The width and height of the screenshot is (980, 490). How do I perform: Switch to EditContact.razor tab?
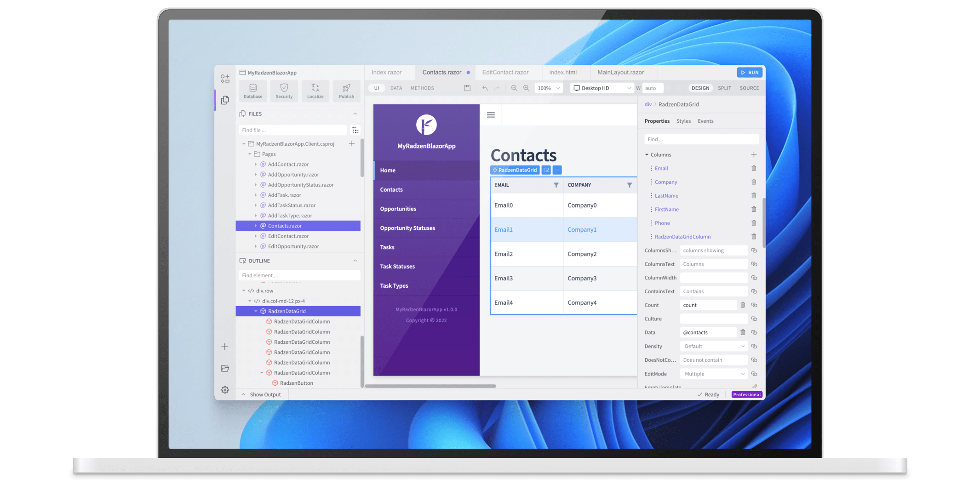[x=505, y=72]
